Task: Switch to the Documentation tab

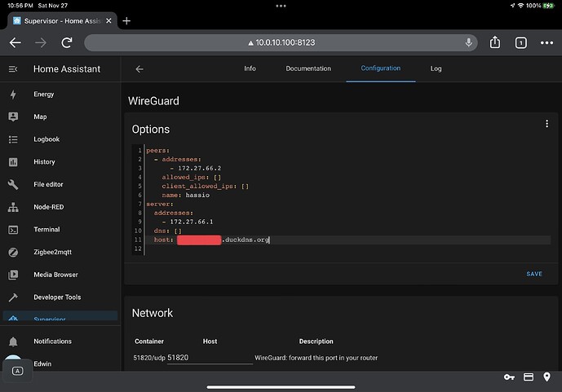Action: 308,68
